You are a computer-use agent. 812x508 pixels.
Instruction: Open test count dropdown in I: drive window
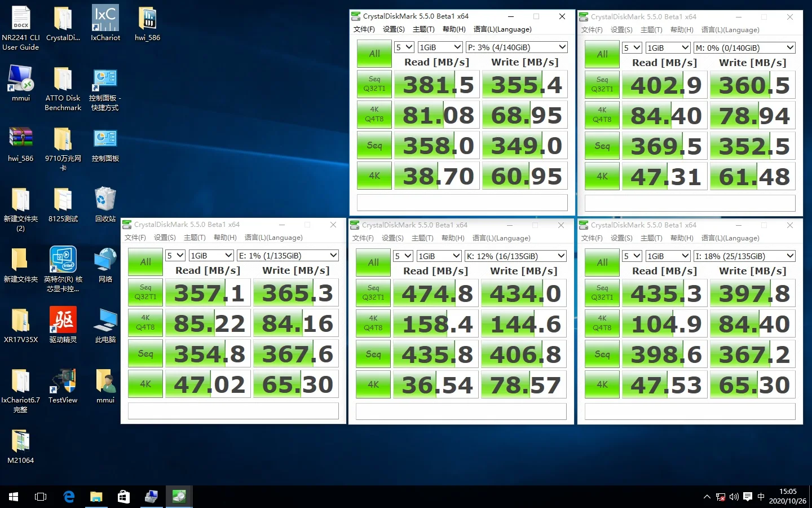(631, 256)
